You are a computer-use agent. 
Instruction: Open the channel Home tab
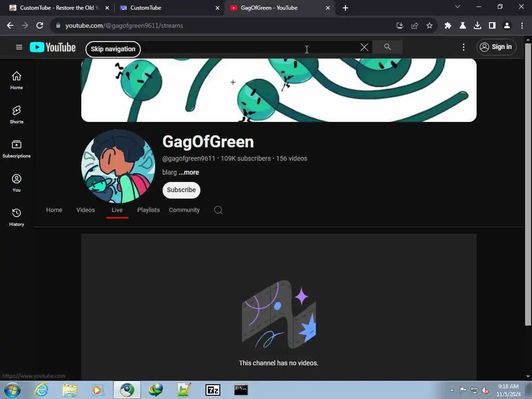pos(54,210)
